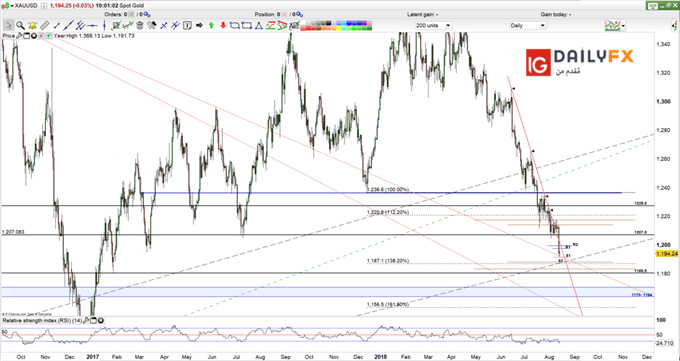Select the horizontal line tool
680x361 pixels.
92,26
